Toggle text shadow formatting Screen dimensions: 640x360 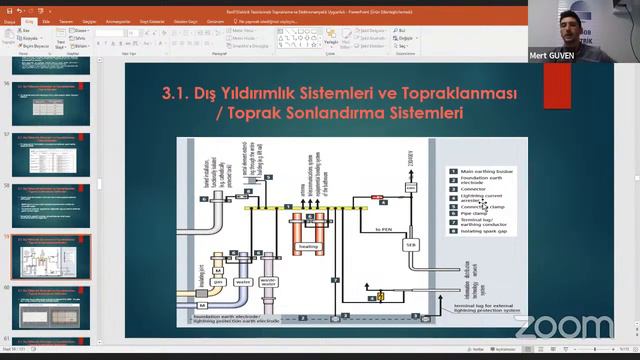pyautogui.click(x=120, y=43)
